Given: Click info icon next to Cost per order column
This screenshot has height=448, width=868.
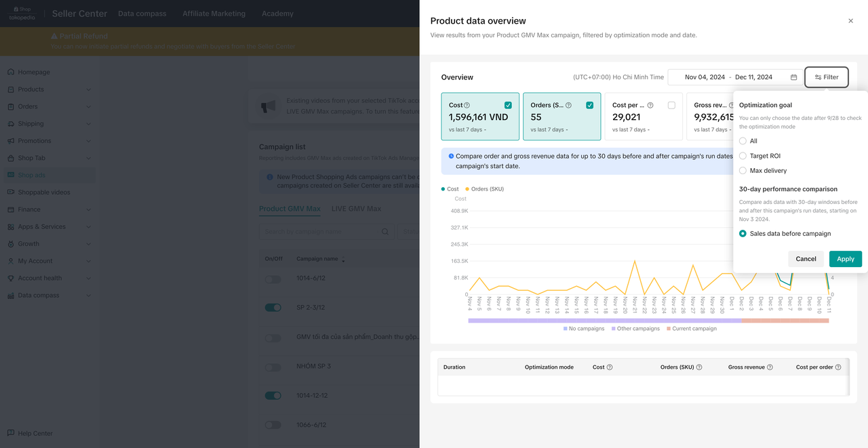Looking at the screenshot, I should [838, 367].
